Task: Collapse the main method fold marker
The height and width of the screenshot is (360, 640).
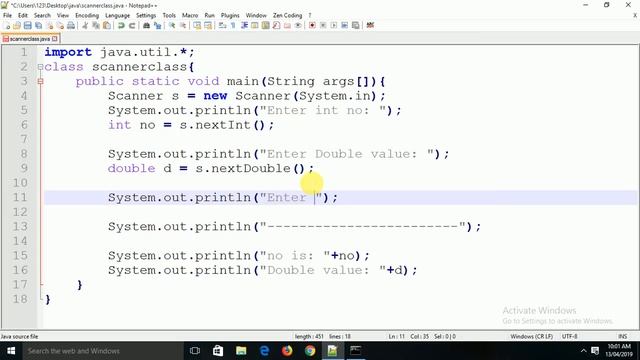Action: click(x=40, y=81)
